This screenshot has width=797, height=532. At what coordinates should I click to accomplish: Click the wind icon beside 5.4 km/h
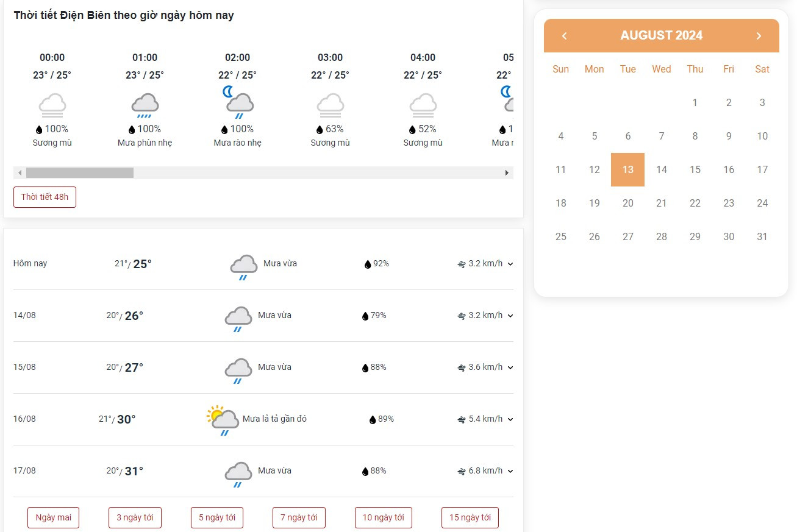coord(462,420)
